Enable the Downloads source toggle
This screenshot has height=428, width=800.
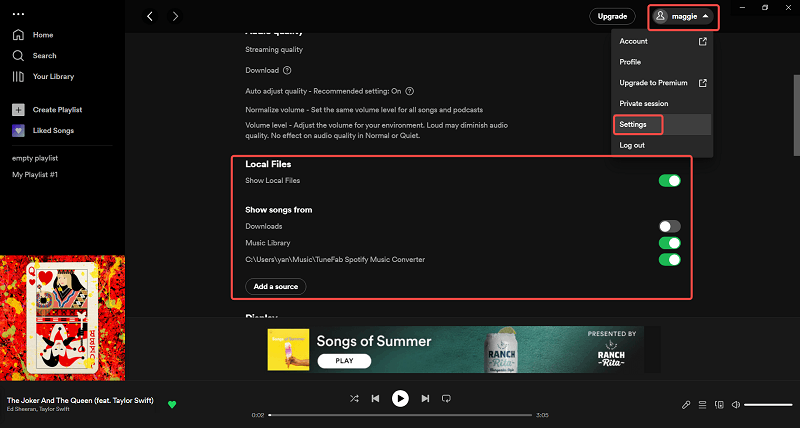pyautogui.click(x=669, y=227)
